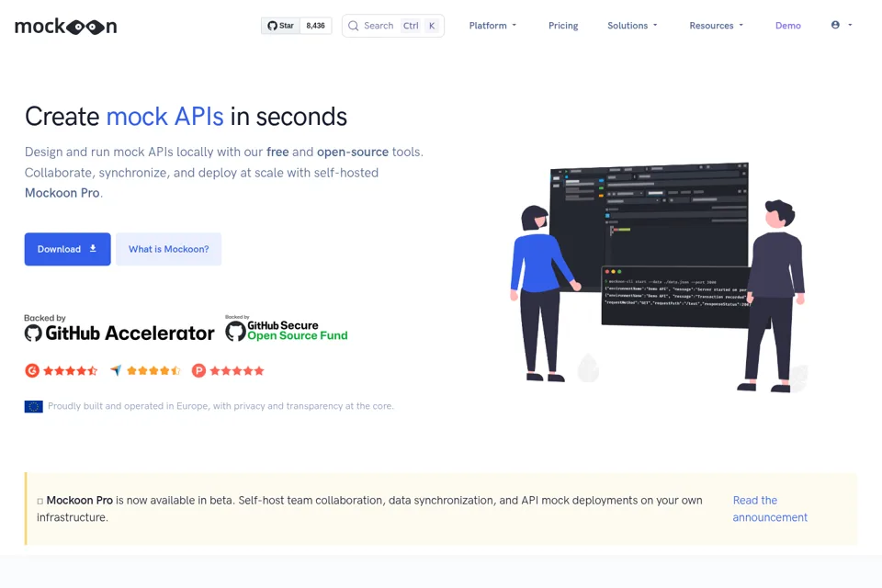Click the blue Download button
This screenshot has width=882, height=588.
point(67,249)
